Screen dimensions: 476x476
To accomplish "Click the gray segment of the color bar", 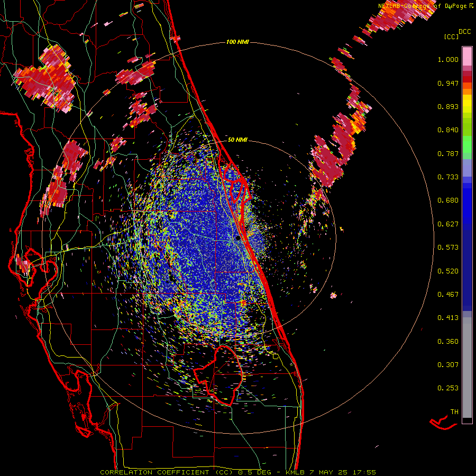I will (467, 368).
